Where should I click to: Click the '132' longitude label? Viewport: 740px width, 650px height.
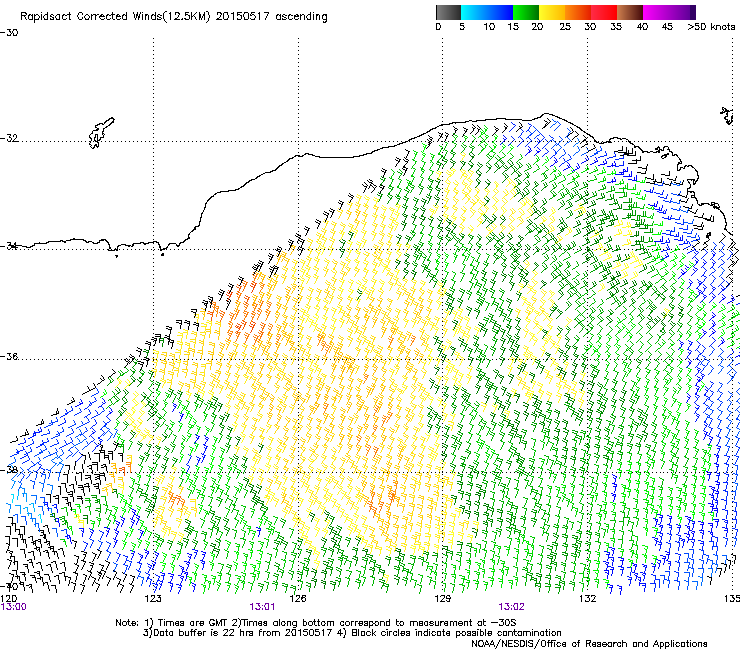(587, 598)
